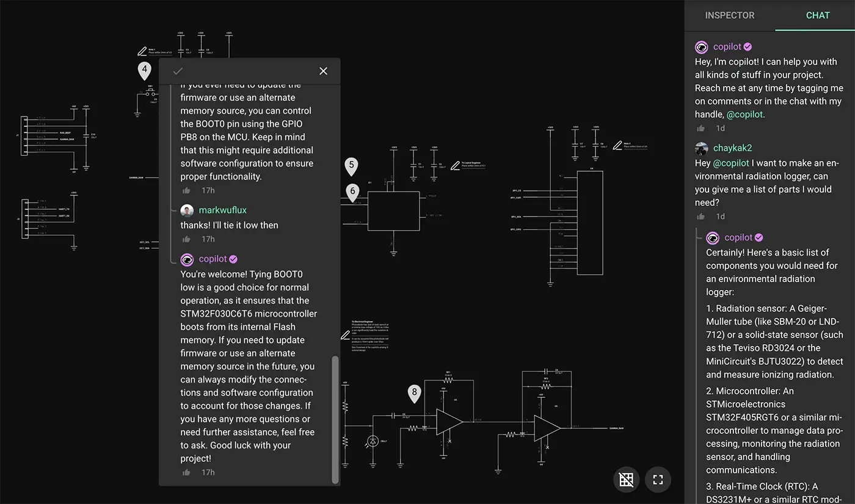Click the pencil note icon near the photodiode note
The height and width of the screenshot is (504, 855).
click(345, 335)
